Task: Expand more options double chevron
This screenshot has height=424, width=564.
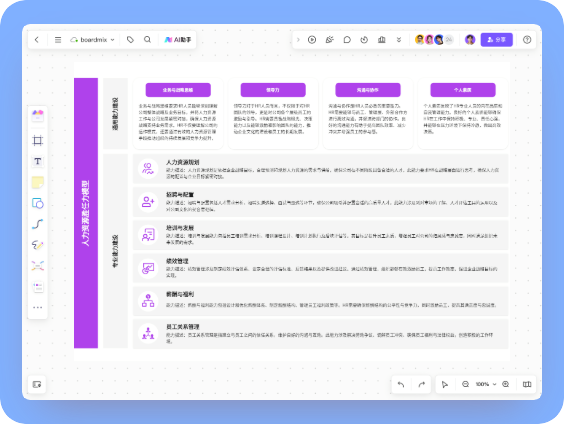Action: [399, 40]
